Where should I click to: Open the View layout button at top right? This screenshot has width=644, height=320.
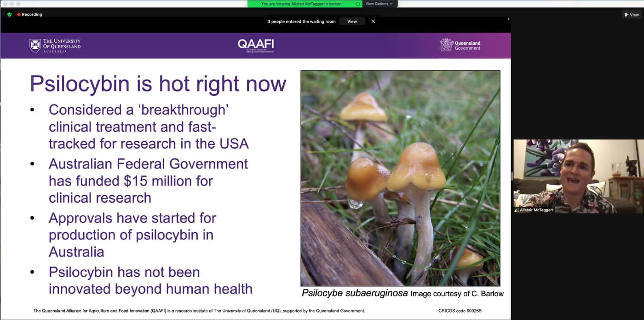pyautogui.click(x=631, y=15)
